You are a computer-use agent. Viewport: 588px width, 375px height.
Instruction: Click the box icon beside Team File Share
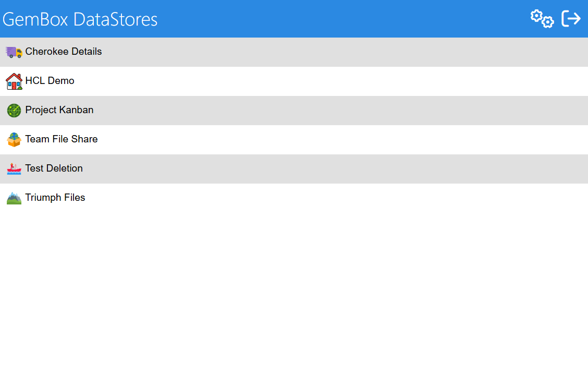point(14,140)
